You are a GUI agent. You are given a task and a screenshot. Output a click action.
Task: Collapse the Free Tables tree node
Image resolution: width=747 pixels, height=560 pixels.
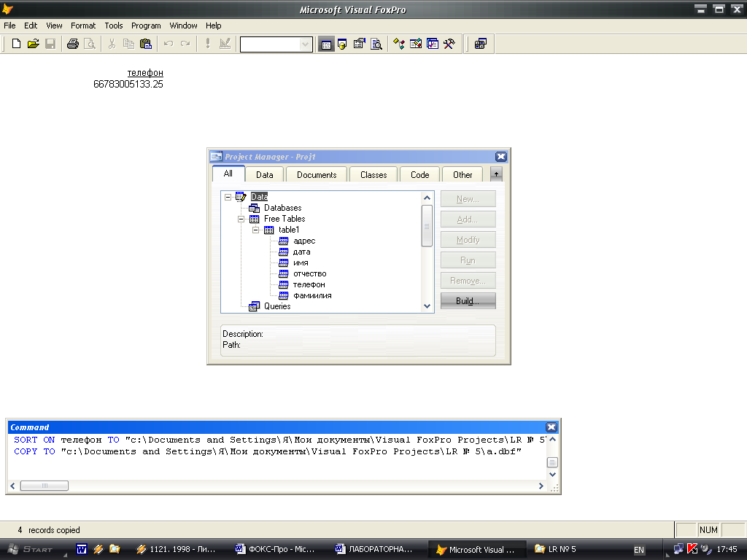point(241,219)
